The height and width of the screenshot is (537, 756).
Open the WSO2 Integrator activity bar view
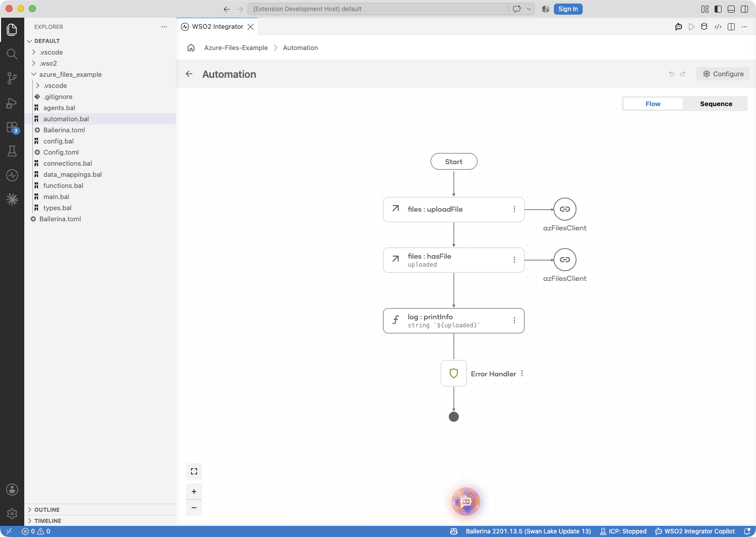[12, 175]
